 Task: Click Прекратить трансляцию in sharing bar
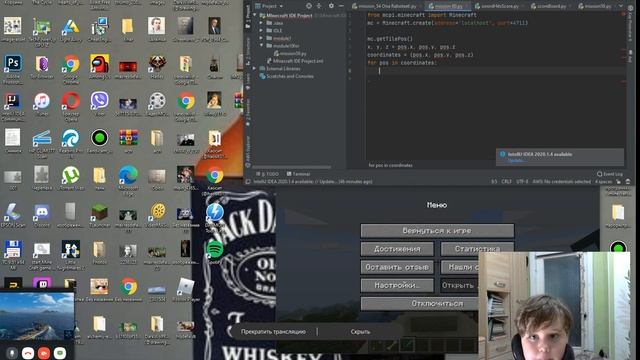pyautogui.click(x=273, y=331)
